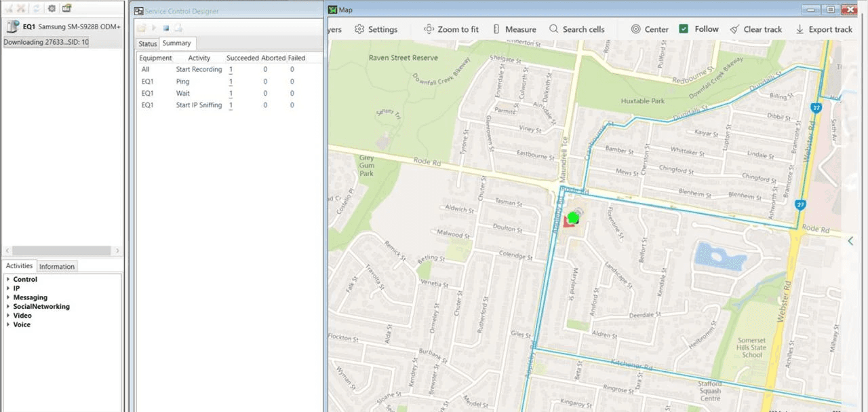Click the "Somerset Hills State School" map label
The width and height of the screenshot is (868, 412).
(751, 348)
